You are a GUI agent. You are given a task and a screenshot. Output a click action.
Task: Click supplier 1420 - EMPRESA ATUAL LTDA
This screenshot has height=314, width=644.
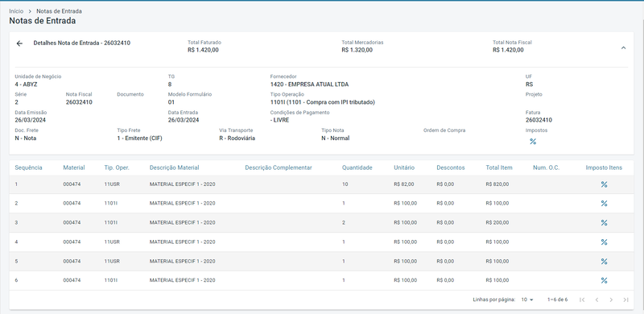pos(309,85)
